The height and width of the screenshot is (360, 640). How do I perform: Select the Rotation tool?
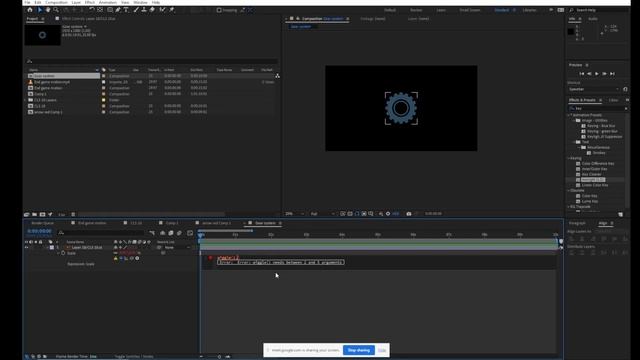[x=92, y=10]
